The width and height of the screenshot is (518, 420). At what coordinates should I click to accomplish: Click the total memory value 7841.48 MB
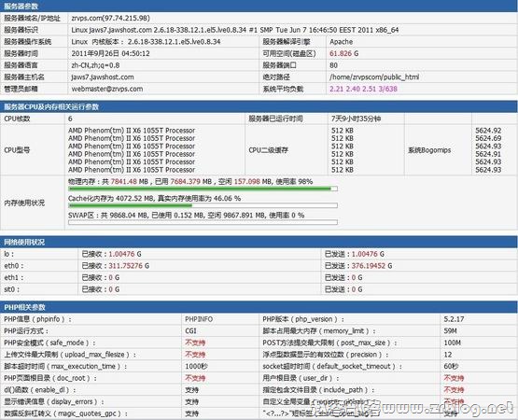coord(129,181)
